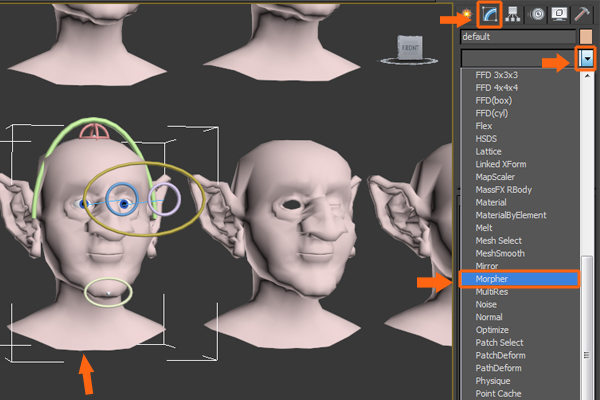Click the Modifier List text box
The width and height of the screenshot is (600, 400).
[x=519, y=59]
